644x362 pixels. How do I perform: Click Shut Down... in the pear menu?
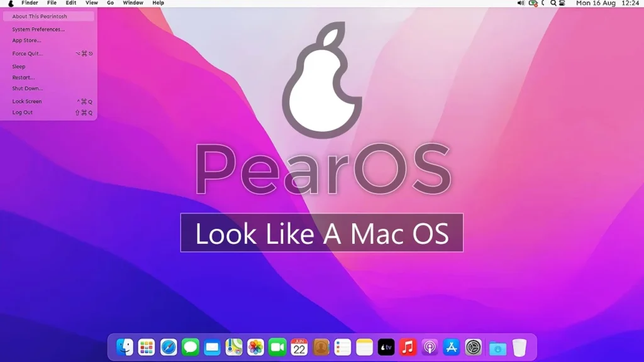click(28, 89)
